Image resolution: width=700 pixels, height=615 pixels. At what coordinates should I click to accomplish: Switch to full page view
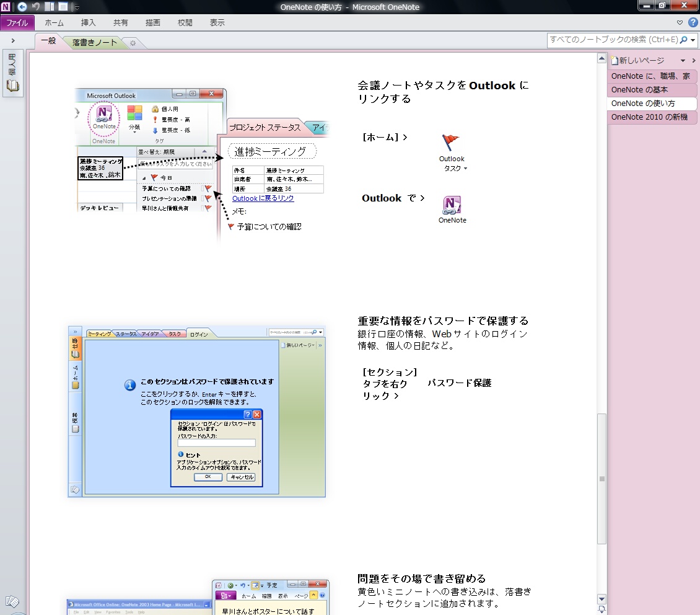tap(63, 7)
